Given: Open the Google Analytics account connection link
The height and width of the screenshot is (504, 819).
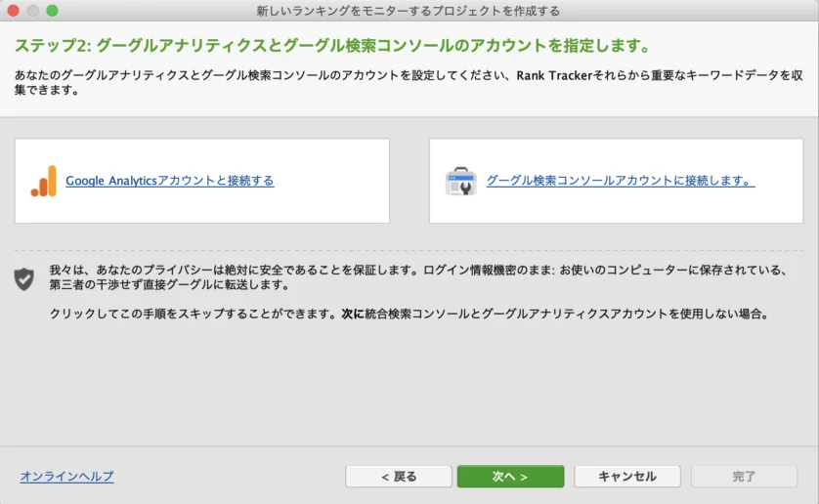Looking at the screenshot, I should (x=170, y=181).
